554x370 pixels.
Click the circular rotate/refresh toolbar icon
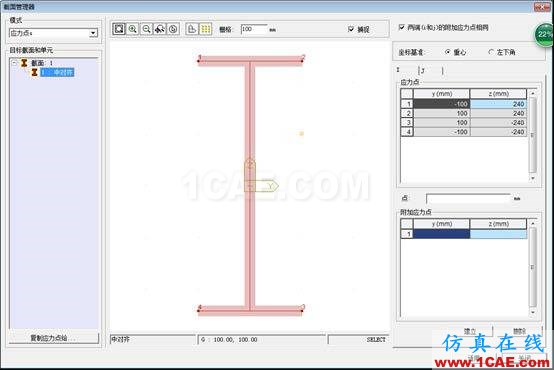(x=173, y=29)
